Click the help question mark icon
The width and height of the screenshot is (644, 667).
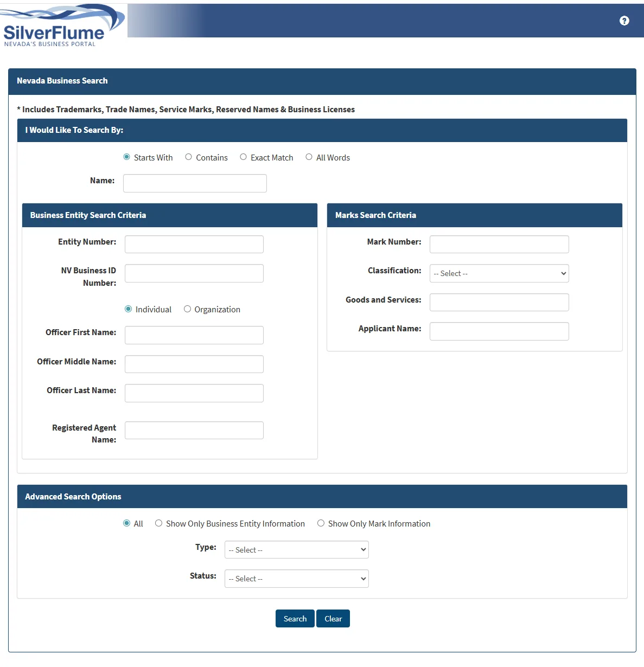click(x=624, y=21)
